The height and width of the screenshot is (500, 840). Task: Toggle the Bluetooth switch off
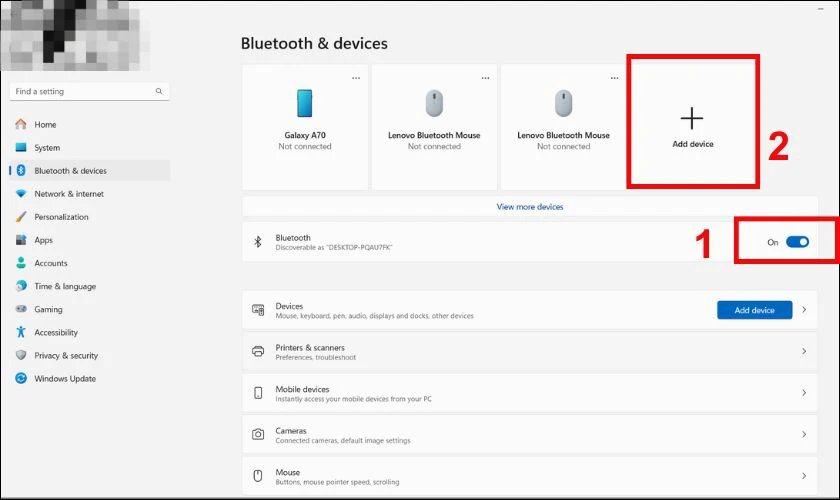[797, 242]
